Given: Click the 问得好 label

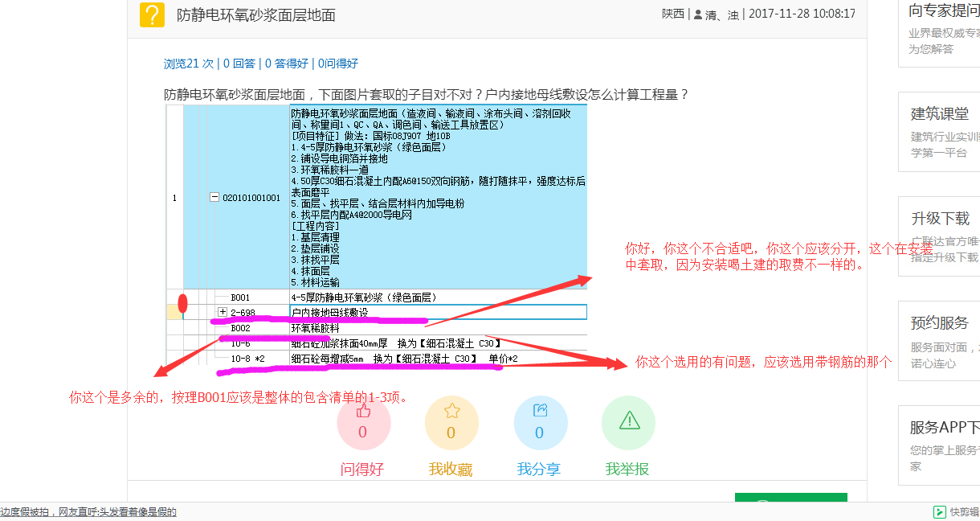Looking at the screenshot, I should click(x=362, y=470).
